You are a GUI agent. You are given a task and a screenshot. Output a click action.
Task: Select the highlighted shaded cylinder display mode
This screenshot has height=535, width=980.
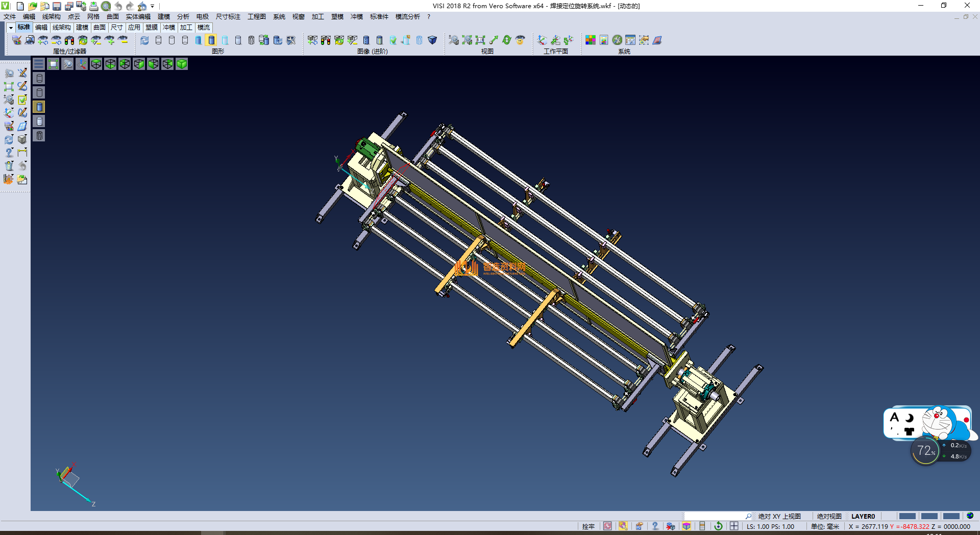211,40
